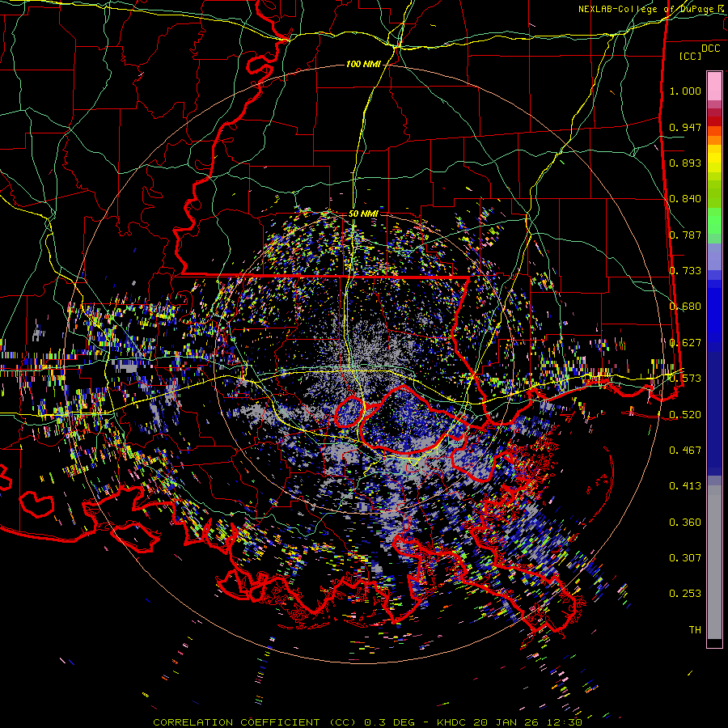Click the 50 NMI range ring label

click(363, 214)
